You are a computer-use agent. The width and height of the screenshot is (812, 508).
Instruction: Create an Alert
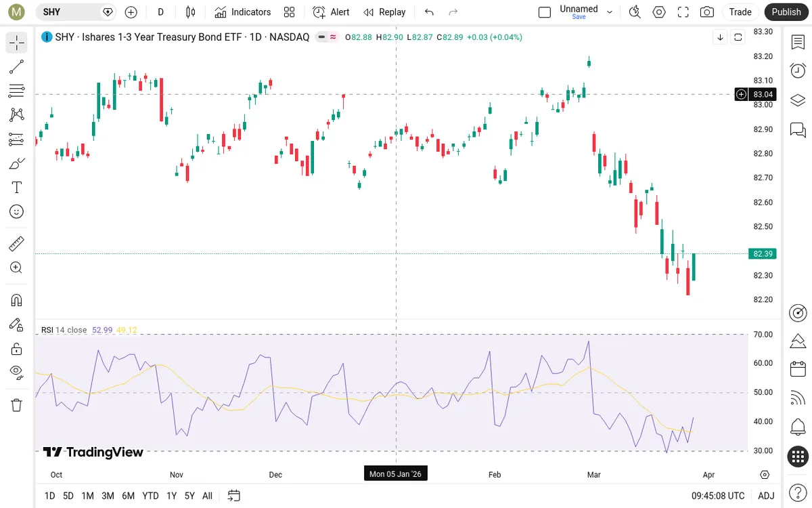pos(331,12)
